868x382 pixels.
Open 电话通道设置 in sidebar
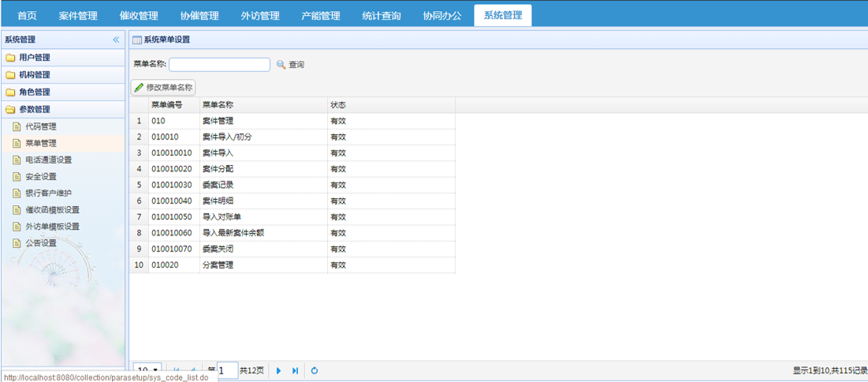pyautogui.click(x=48, y=159)
